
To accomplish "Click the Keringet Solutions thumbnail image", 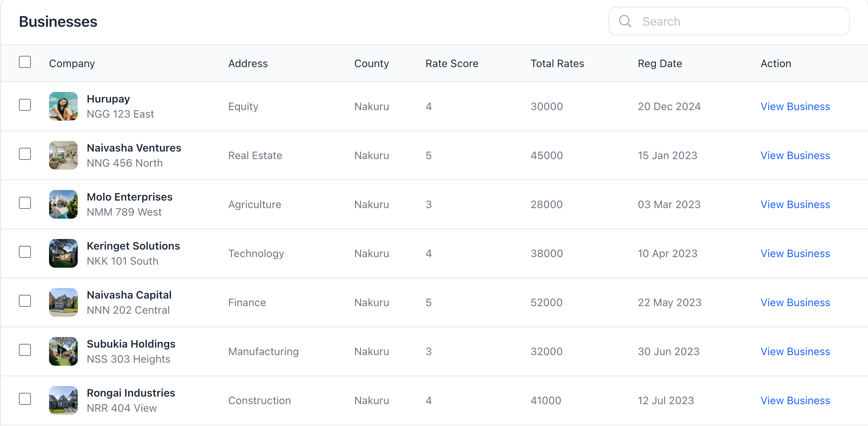I will (x=63, y=253).
